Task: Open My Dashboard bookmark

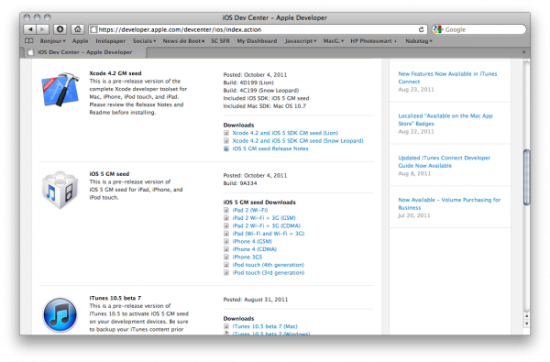Action: pos(257,41)
